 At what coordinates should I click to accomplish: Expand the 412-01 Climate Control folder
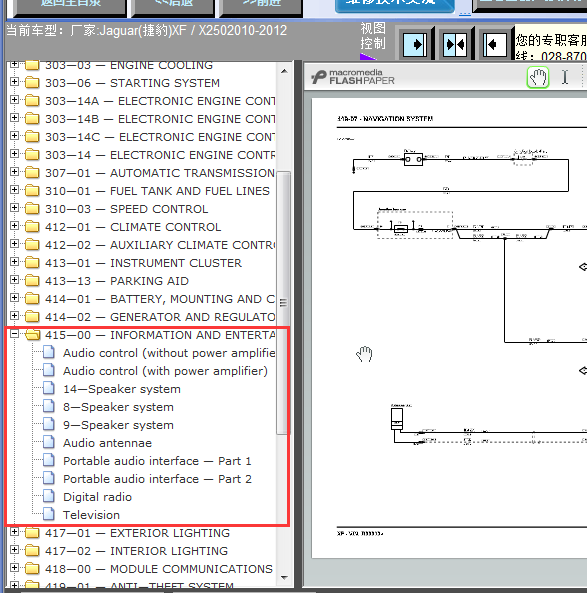click(14, 226)
